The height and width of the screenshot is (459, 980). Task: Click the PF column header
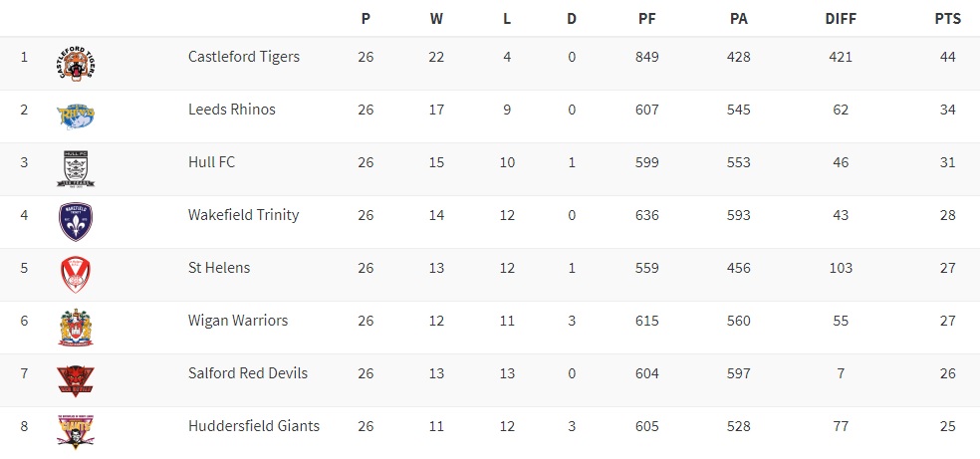tap(646, 19)
